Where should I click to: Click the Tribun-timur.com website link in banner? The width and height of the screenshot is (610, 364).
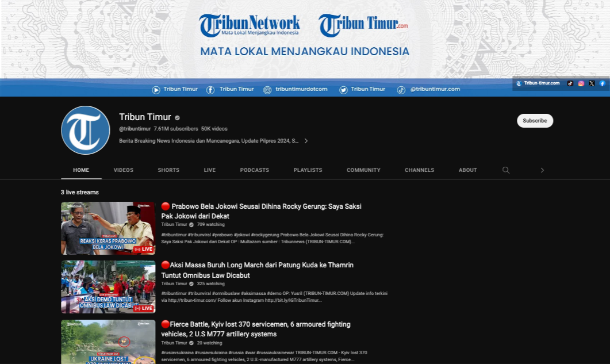(538, 83)
